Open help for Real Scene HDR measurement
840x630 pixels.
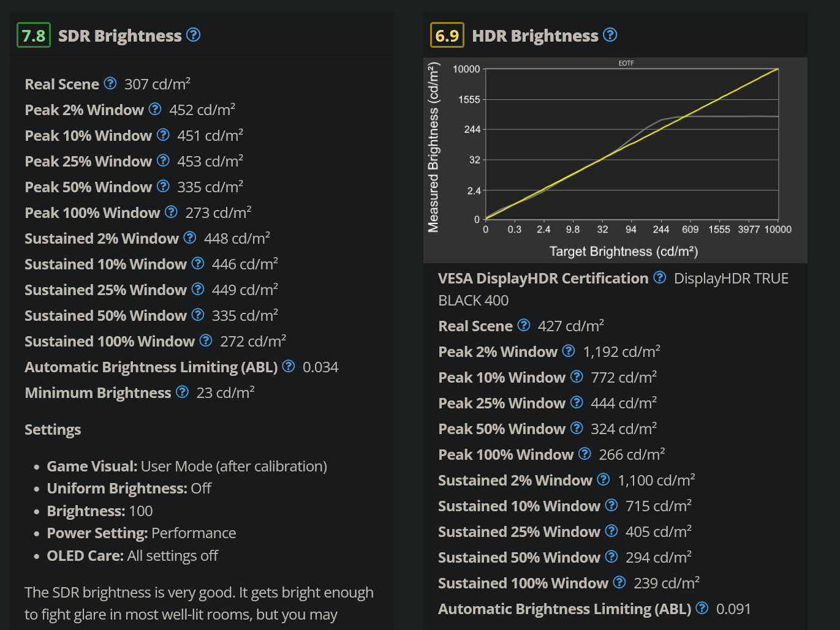524,325
